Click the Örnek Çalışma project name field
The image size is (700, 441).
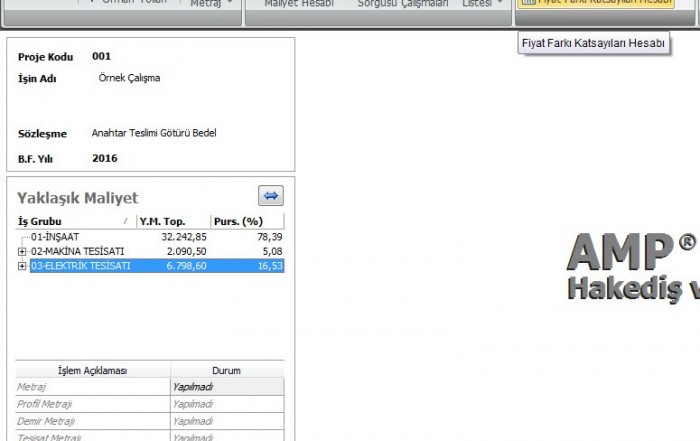(x=130, y=78)
